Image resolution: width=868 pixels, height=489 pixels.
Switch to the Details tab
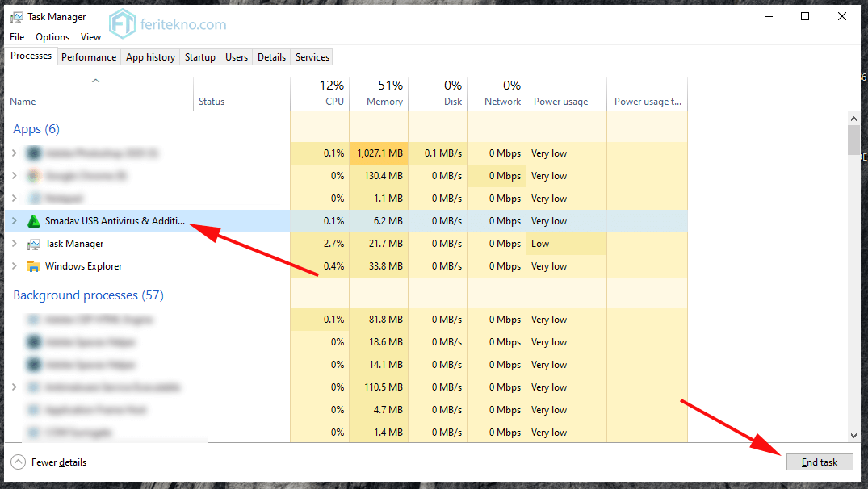272,57
